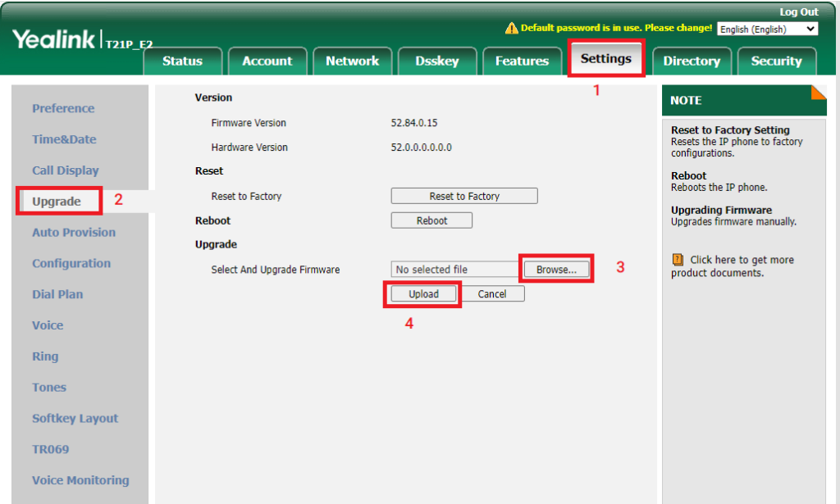
Task: Open the language selection dropdown
Action: point(767,29)
